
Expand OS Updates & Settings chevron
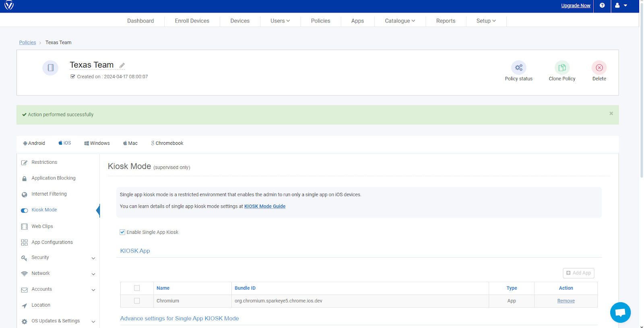93,322
